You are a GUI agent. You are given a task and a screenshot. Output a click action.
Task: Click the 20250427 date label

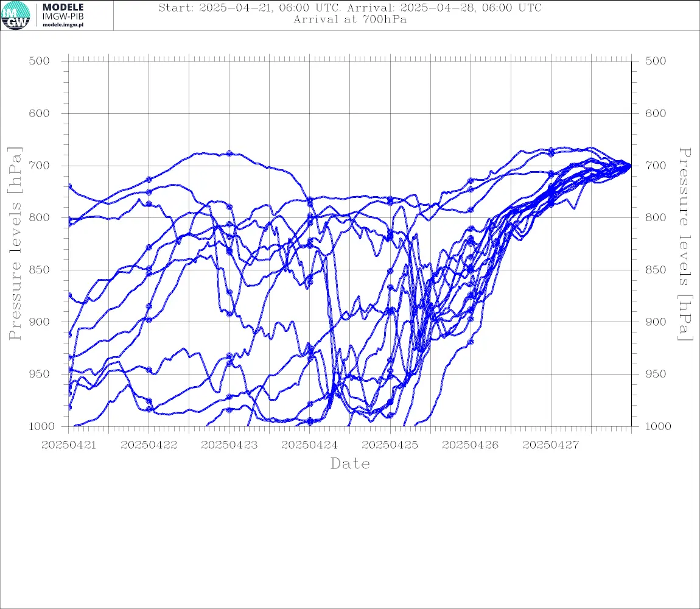pyautogui.click(x=551, y=445)
